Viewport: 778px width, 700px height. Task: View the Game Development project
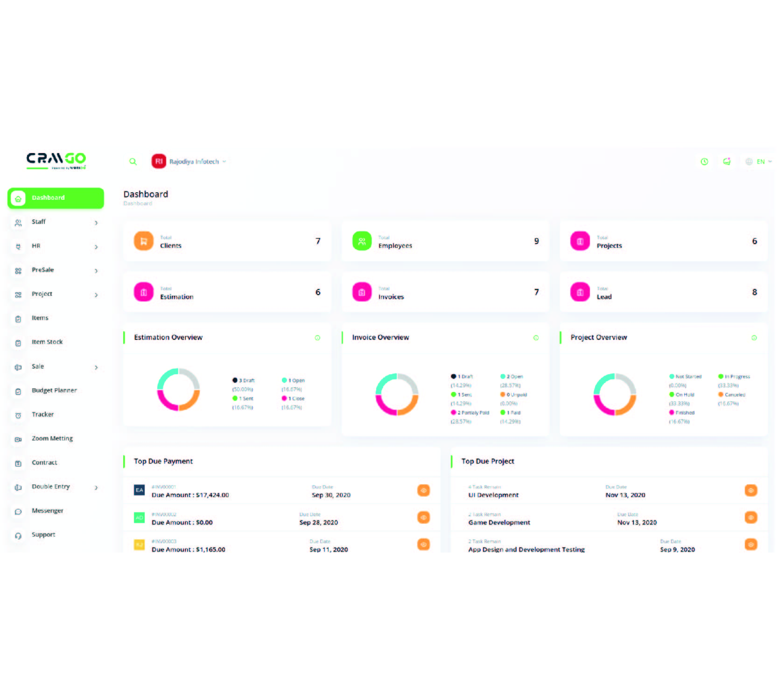751,518
